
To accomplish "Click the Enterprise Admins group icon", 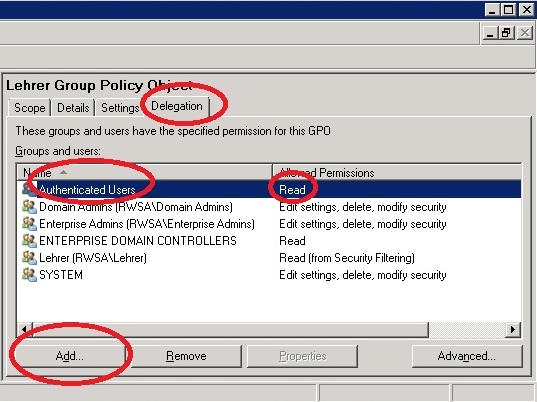I will (29, 224).
